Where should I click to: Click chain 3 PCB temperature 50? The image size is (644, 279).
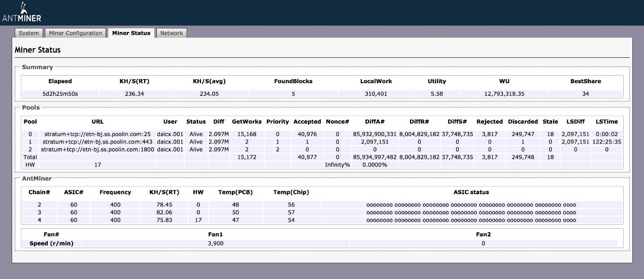point(235,213)
